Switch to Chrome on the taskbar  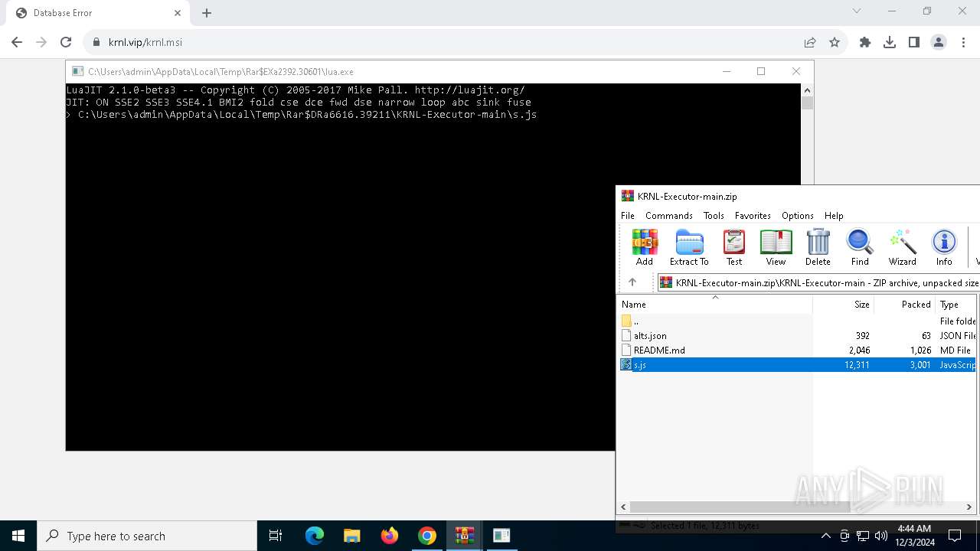[427, 536]
